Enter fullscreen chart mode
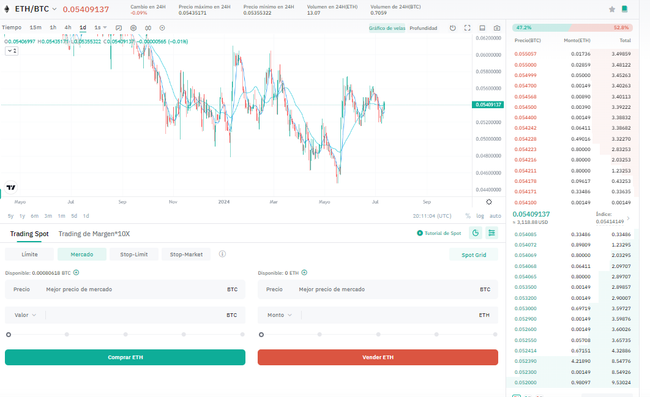This screenshot has height=397, width=650. 467,28
